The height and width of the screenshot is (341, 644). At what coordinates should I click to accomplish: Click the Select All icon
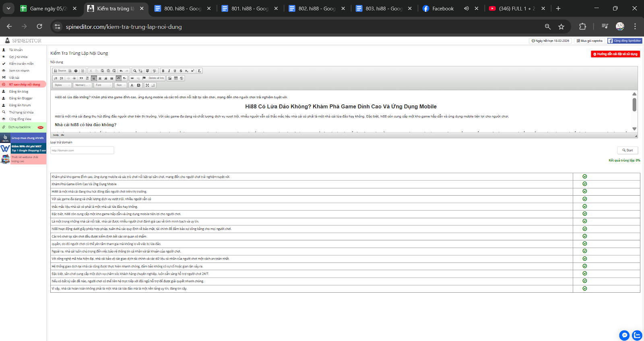pos(147,71)
